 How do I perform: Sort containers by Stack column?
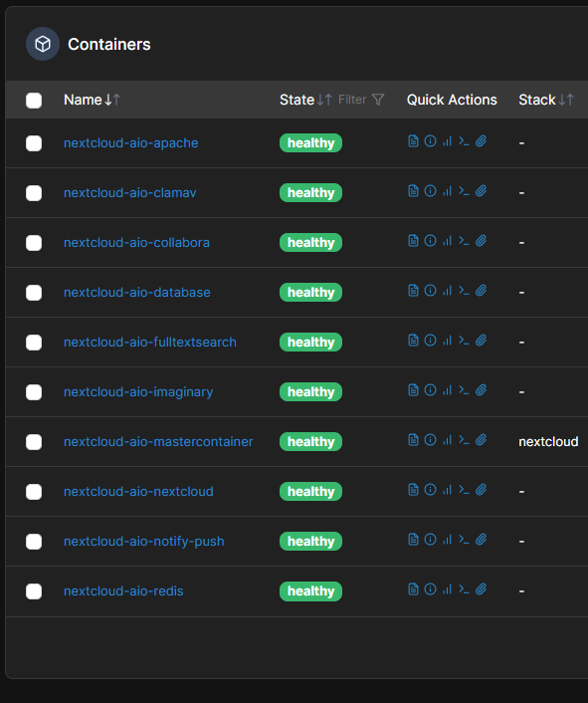pos(546,100)
